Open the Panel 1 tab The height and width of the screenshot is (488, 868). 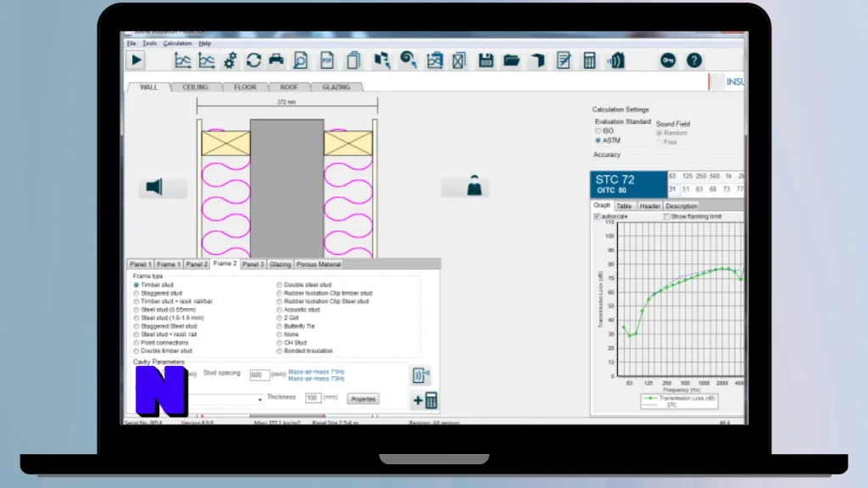point(141,264)
